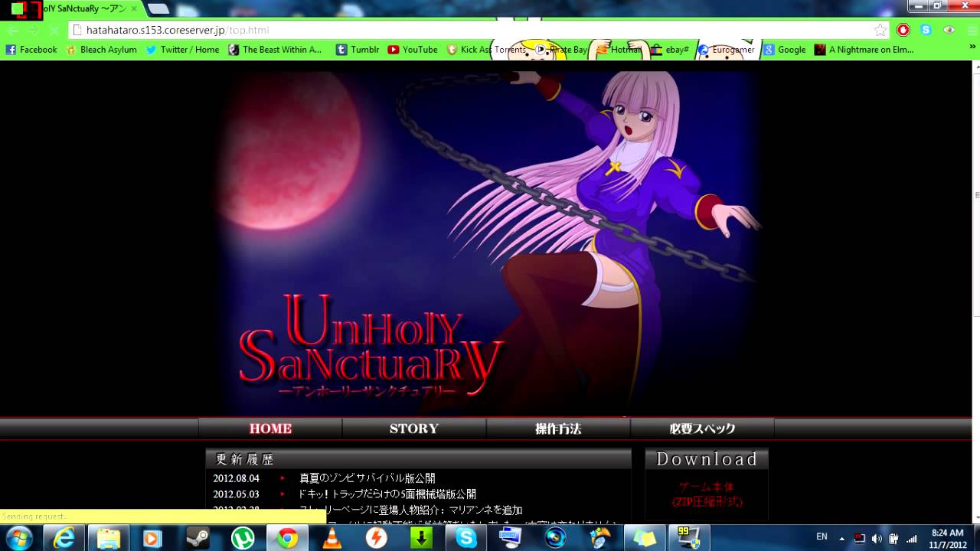Image resolution: width=980 pixels, height=551 pixels.
Task: Open Windows Explorer folder in the taskbar
Action: point(108,538)
